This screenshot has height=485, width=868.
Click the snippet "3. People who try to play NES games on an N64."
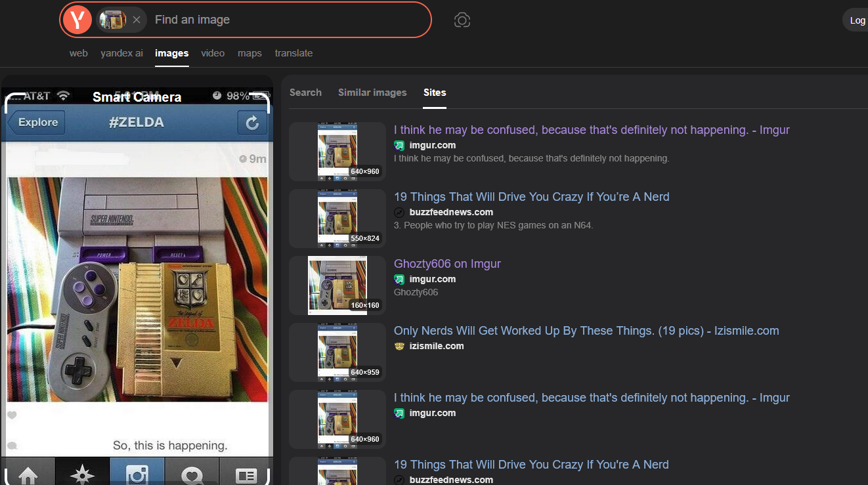coord(494,225)
